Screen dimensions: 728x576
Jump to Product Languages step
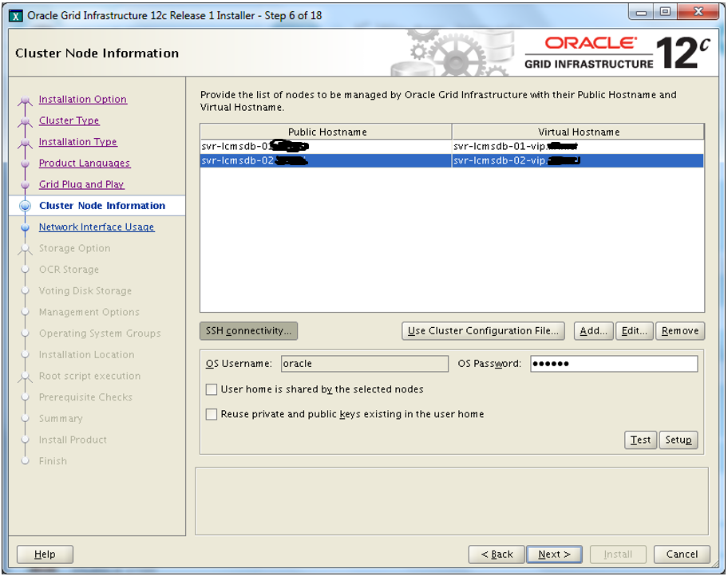pos(85,164)
